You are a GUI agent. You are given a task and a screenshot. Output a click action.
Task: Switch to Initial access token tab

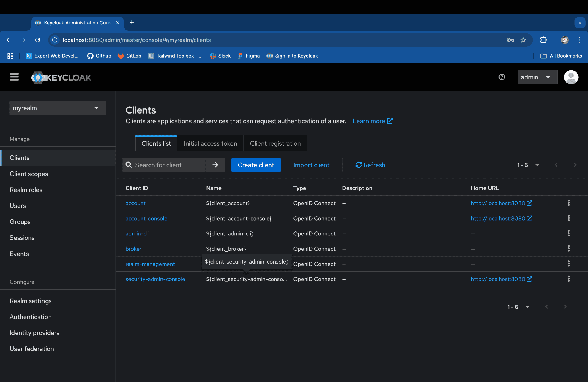[x=210, y=143]
